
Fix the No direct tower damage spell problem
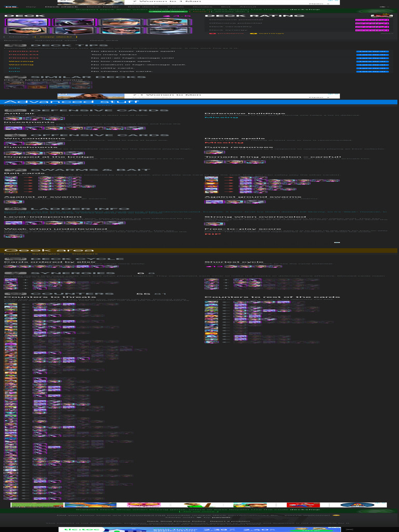(x=372, y=51)
